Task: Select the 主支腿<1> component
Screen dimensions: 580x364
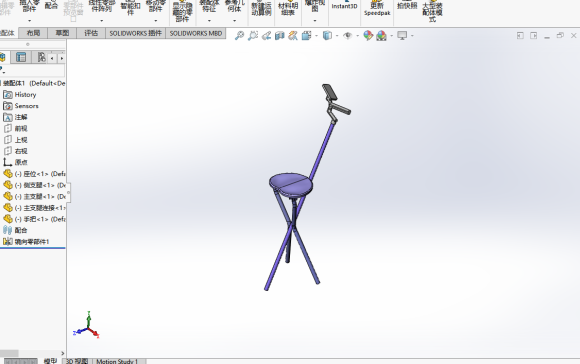Action: pyautogui.click(x=34, y=196)
